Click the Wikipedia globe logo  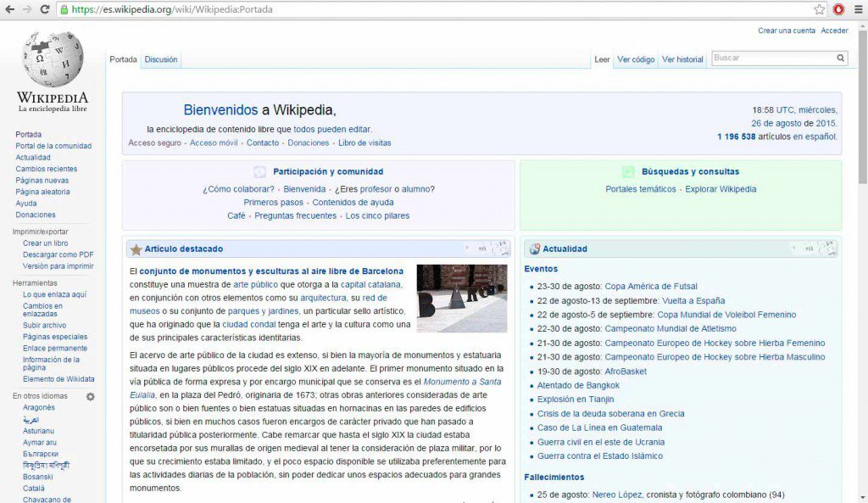coord(53,59)
